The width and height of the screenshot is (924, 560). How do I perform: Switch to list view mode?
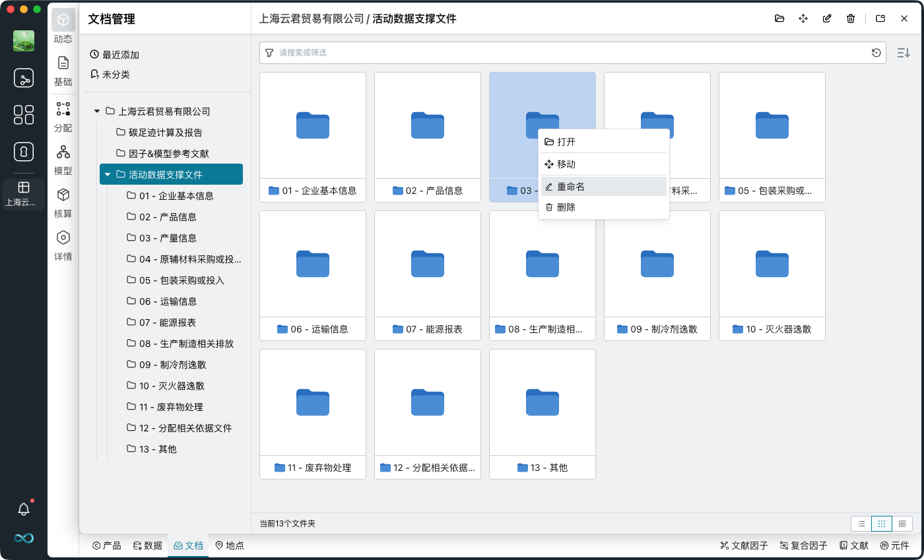861,523
